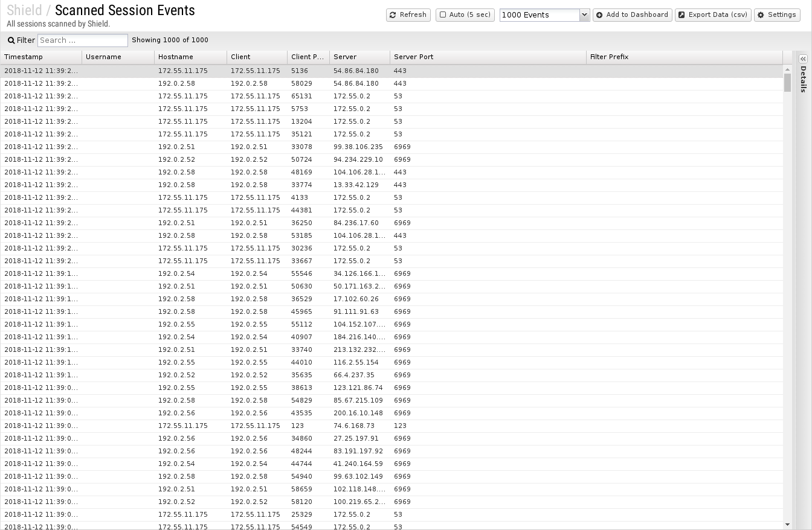Click the Refresh icon button

tap(393, 15)
